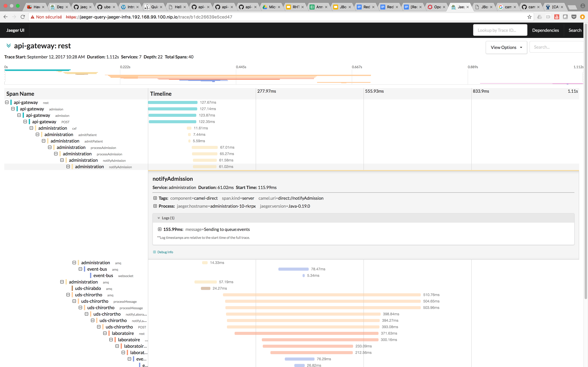This screenshot has width=588, height=367.
Task: Collapse the administration cxf span toggle
Action: click(x=31, y=128)
